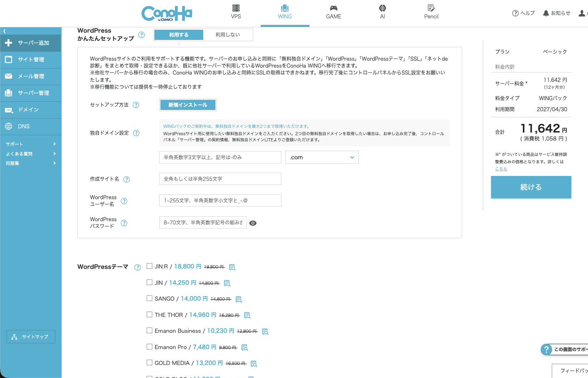Open the フィードバック tab
The height and width of the screenshot is (378, 588).
570,371
